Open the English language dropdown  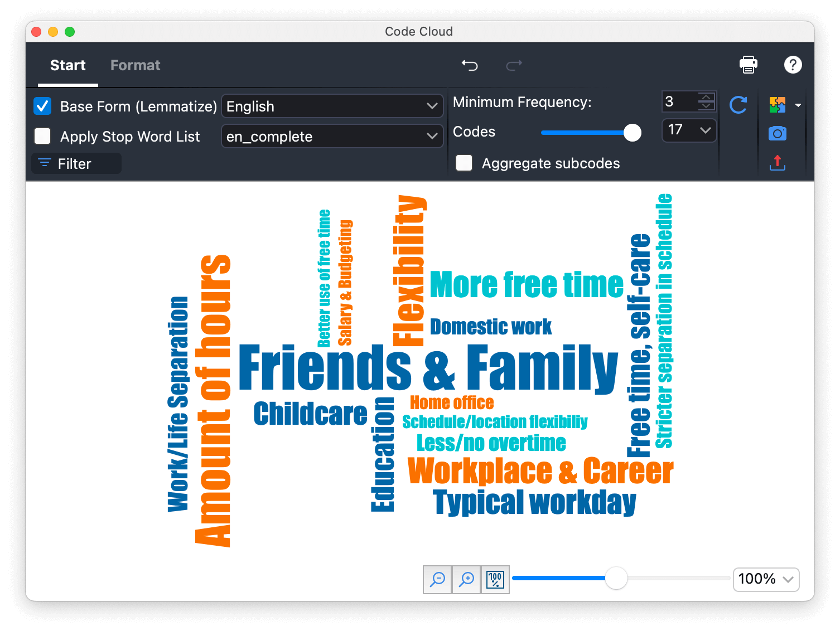[x=332, y=106]
